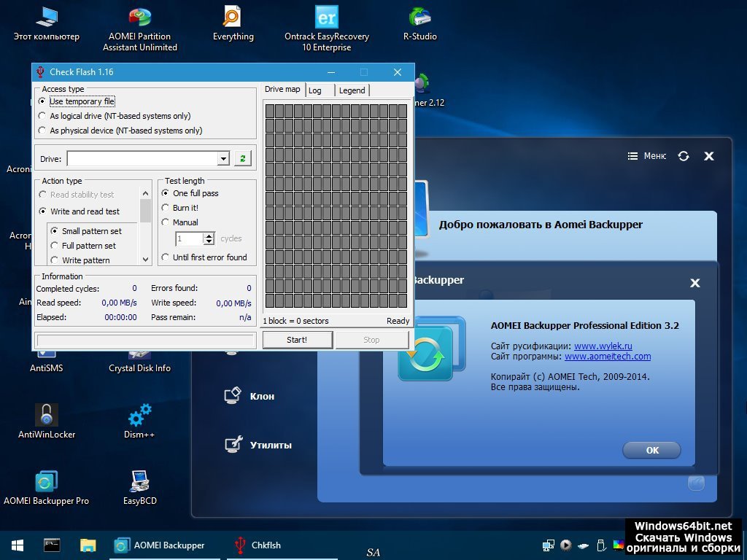Select 'As logical drive' access type
747x560 pixels.
(x=42, y=116)
